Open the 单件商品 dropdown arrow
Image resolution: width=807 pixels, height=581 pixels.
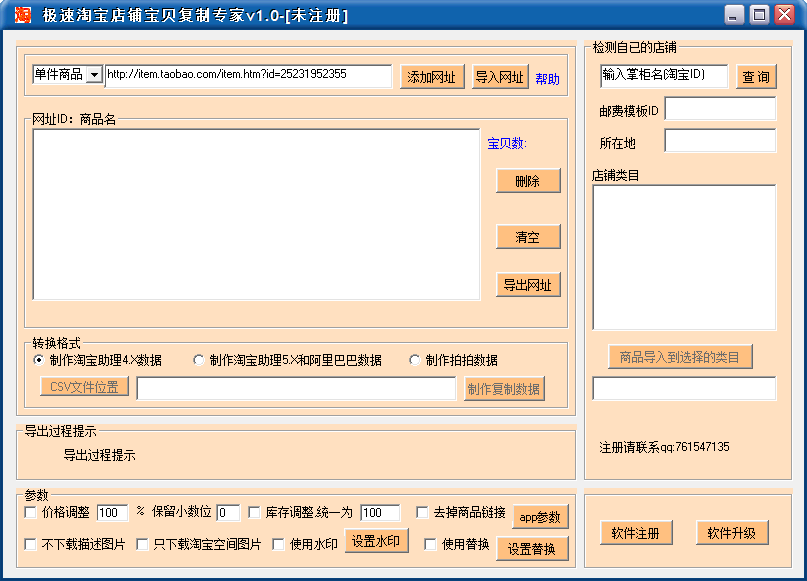coord(94,75)
